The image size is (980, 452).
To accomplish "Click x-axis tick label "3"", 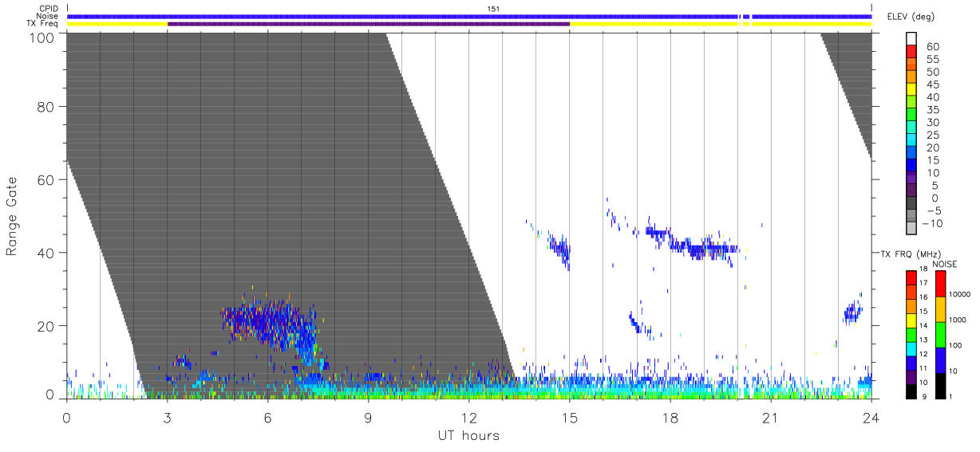I will point(168,418).
